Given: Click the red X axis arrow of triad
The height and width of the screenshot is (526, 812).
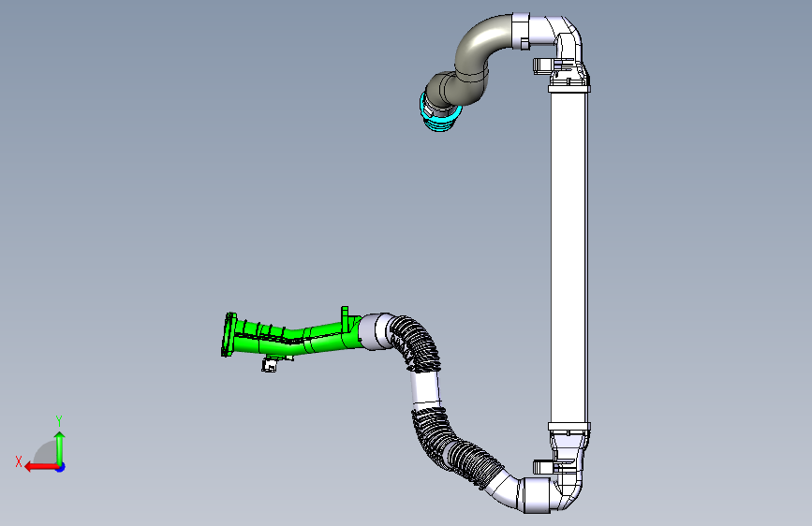Looking at the screenshot, I should [x=41, y=467].
